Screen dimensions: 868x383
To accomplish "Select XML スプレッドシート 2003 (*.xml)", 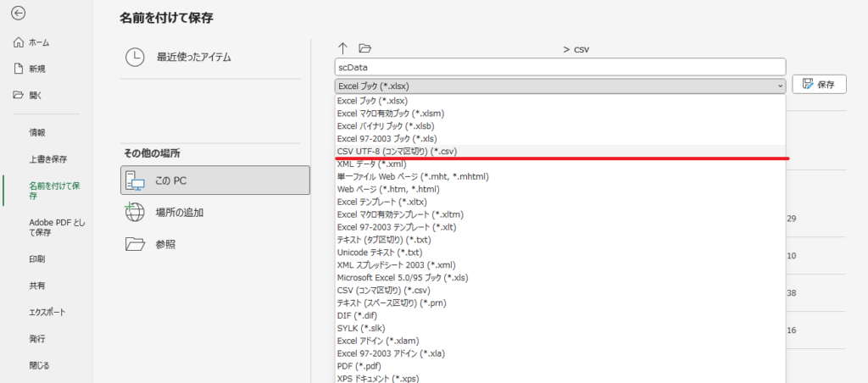I will (x=560, y=264).
